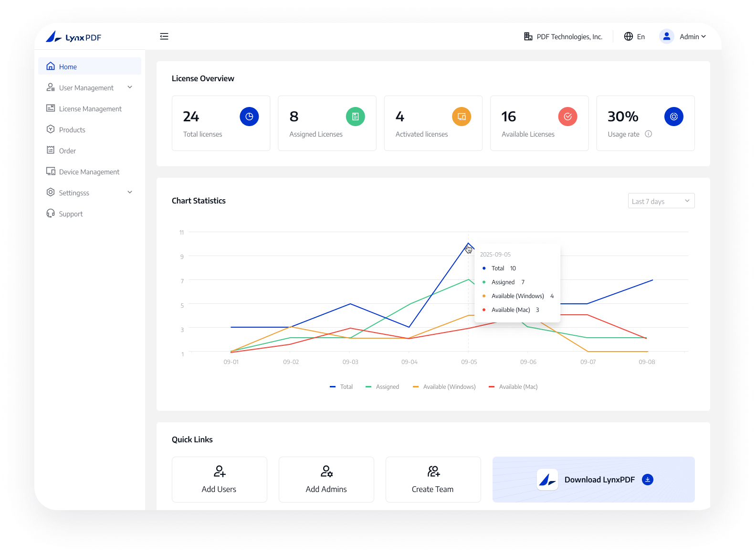Image resolution: width=756 pixels, height=556 pixels.
Task: Open the Last 7 days dropdown
Action: tap(661, 201)
